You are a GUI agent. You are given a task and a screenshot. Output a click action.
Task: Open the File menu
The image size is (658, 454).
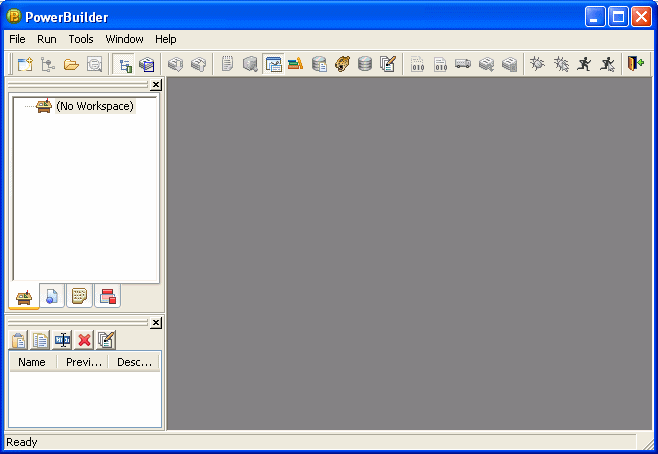click(x=17, y=39)
